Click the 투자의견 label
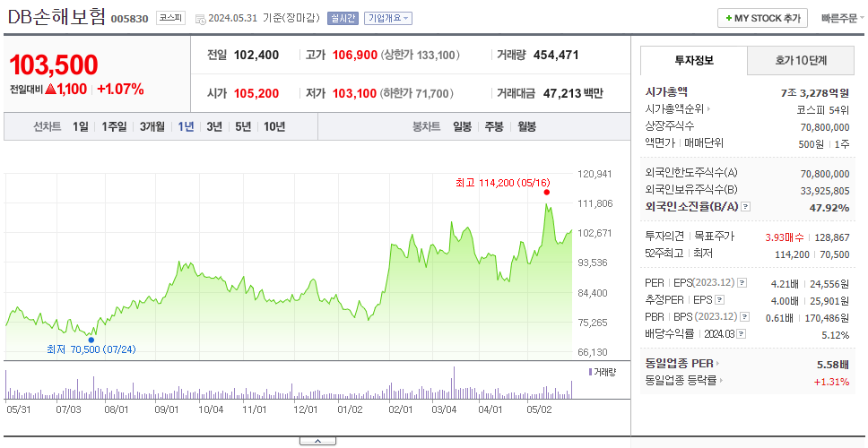 tap(664, 237)
